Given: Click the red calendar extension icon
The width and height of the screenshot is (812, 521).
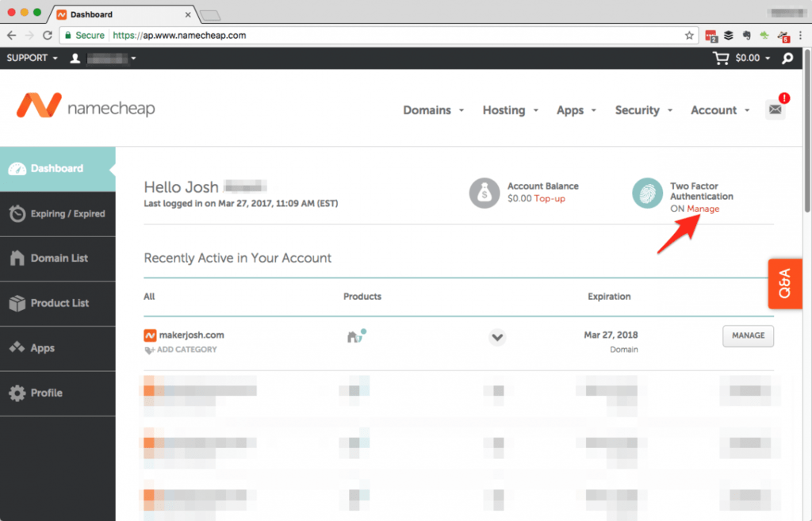Looking at the screenshot, I should coord(711,36).
